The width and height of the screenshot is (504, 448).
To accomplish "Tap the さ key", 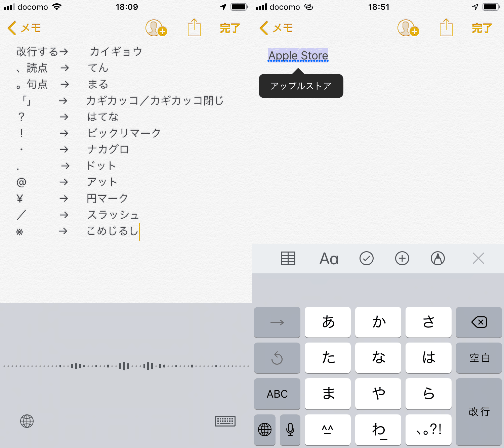I will point(428,322).
